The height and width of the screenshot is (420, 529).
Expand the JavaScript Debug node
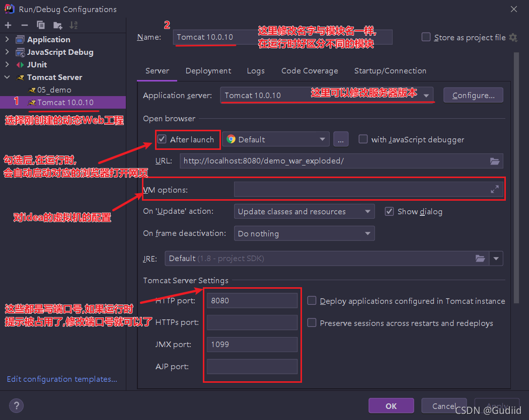(7, 52)
